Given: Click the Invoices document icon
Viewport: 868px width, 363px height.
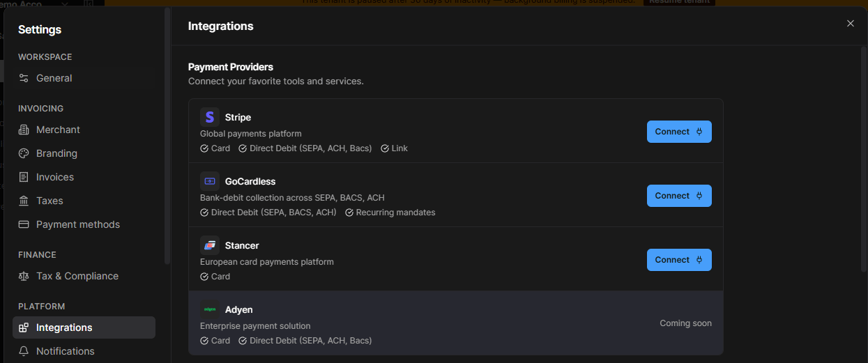Looking at the screenshot, I should pos(24,177).
